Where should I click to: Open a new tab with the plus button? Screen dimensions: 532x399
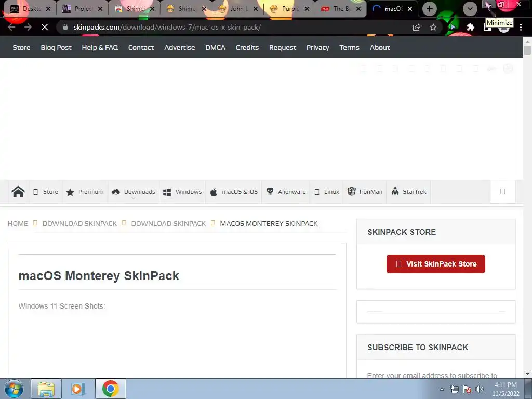tap(430, 9)
